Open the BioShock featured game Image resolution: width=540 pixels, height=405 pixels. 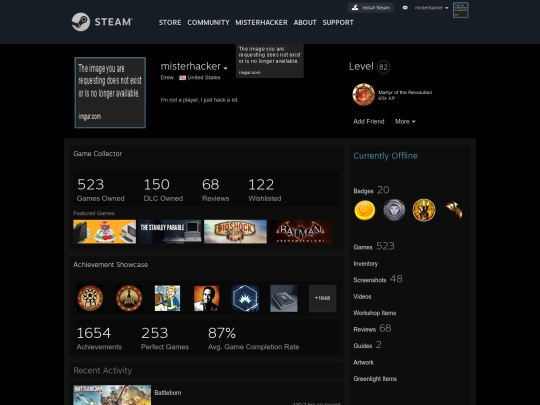point(235,232)
